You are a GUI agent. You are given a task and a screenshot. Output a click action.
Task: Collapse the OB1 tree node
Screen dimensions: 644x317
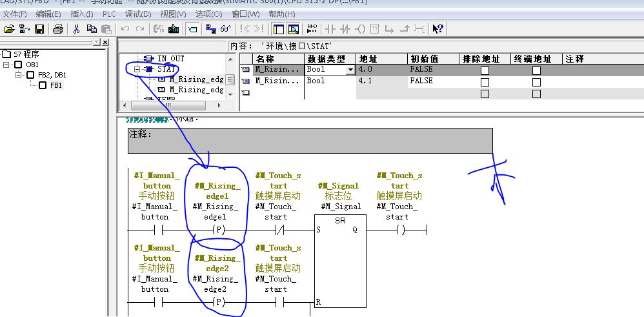click(x=6, y=65)
